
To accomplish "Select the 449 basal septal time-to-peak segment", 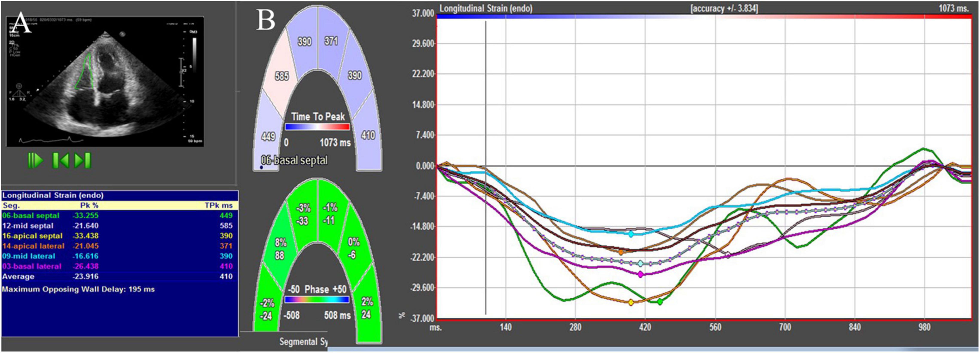I will click(x=268, y=136).
